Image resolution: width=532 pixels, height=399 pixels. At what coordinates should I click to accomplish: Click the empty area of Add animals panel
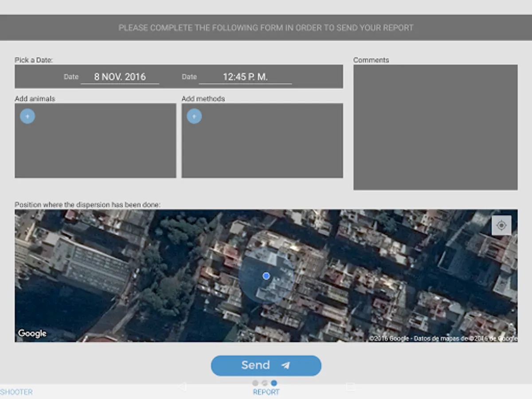coord(95,149)
